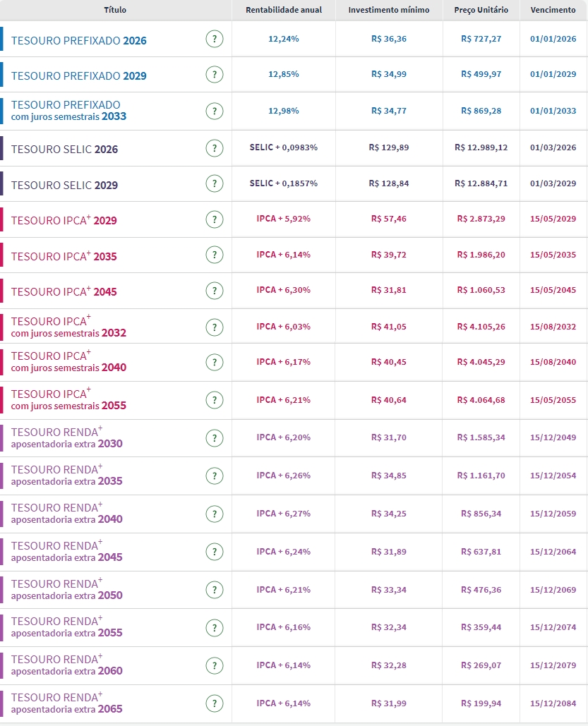Click the Preço Unitário column header
The width and height of the screenshot is (588, 726).
(481, 10)
